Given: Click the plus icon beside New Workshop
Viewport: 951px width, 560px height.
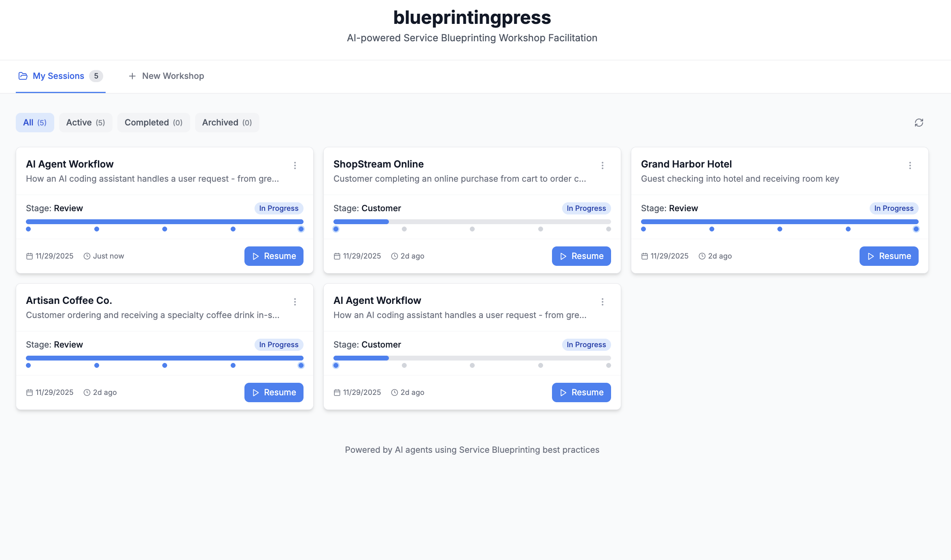Looking at the screenshot, I should [x=132, y=76].
